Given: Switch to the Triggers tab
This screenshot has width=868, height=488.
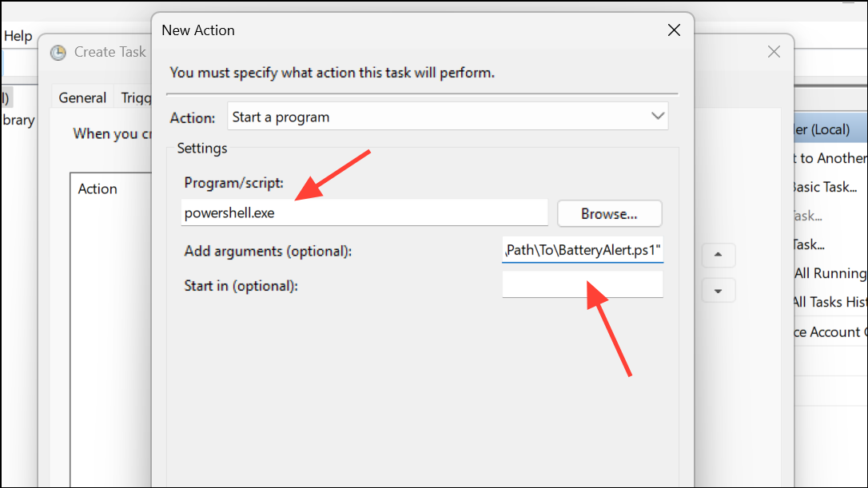Looking at the screenshot, I should point(136,98).
